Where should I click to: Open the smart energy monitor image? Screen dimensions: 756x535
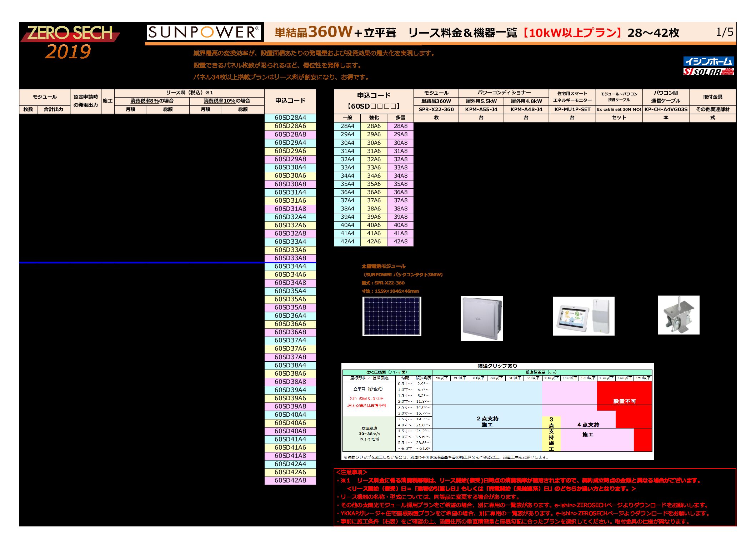(584, 316)
